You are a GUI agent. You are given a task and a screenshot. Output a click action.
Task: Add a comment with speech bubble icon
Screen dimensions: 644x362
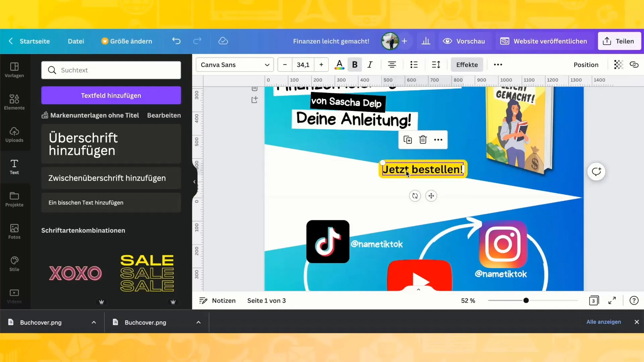pos(596,172)
